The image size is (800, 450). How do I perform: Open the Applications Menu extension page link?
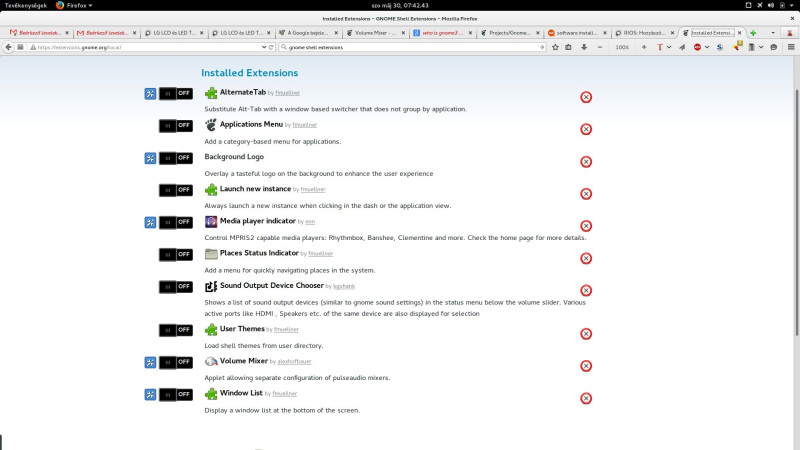[x=251, y=124]
